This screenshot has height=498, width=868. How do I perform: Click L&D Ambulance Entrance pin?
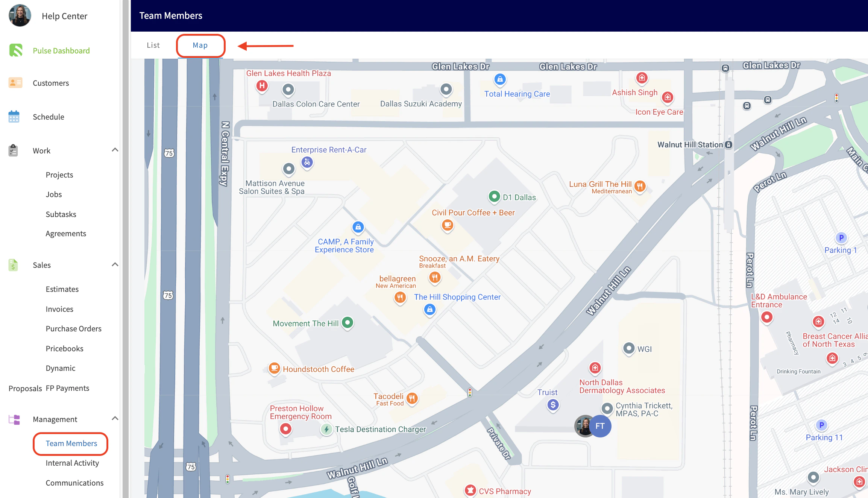coord(767,318)
